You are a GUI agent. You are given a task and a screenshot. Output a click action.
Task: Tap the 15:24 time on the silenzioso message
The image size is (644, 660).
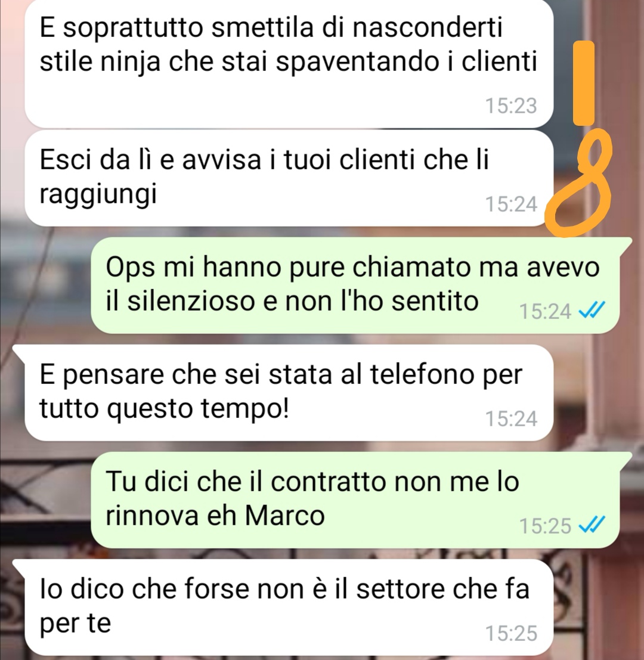pos(545,311)
